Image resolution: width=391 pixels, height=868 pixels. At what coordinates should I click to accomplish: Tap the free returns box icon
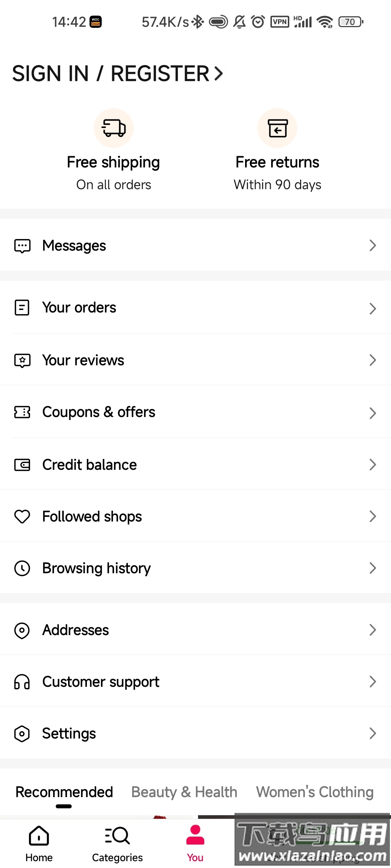[x=277, y=128]
